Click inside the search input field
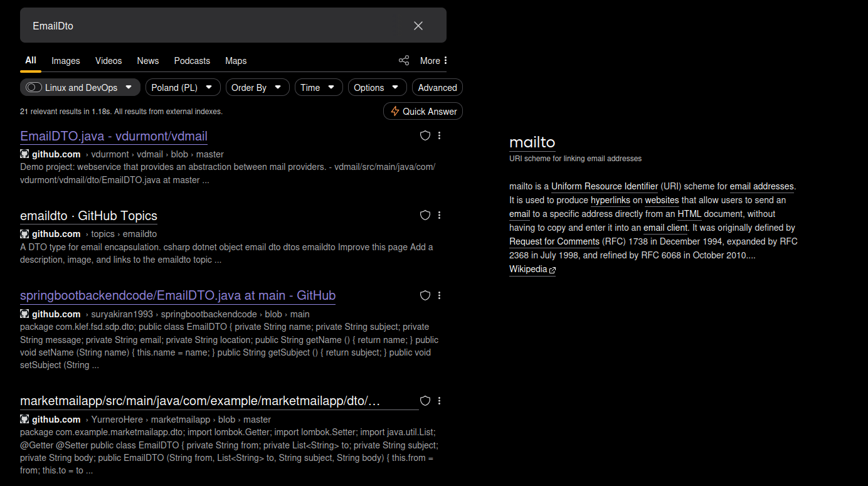This screenshot has width=868, height=486. click(x=188, y=26)
